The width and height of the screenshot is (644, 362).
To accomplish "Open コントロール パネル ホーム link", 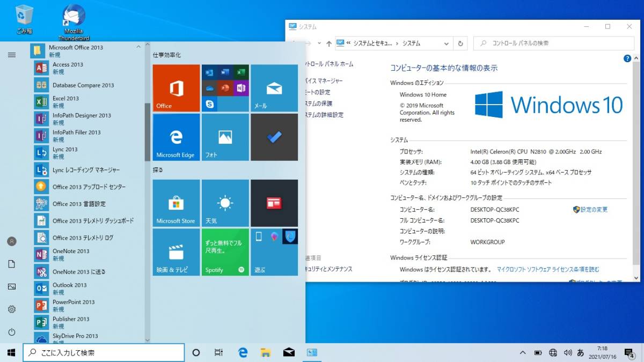I will click(329, 64).
